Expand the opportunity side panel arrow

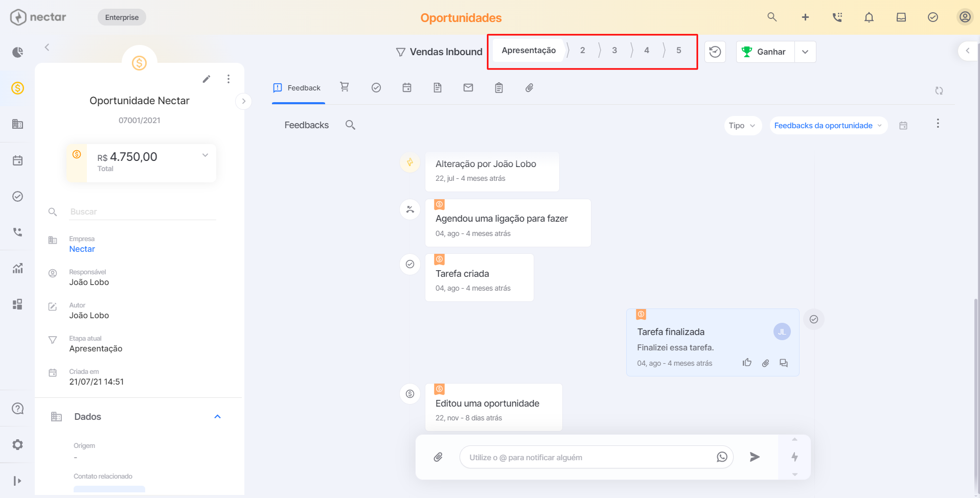243,101
